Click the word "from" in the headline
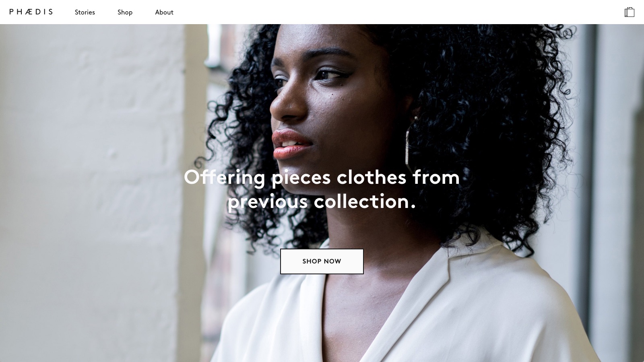Image resolution: width=644 pixels, height=362 pixels. pos(436,177)
